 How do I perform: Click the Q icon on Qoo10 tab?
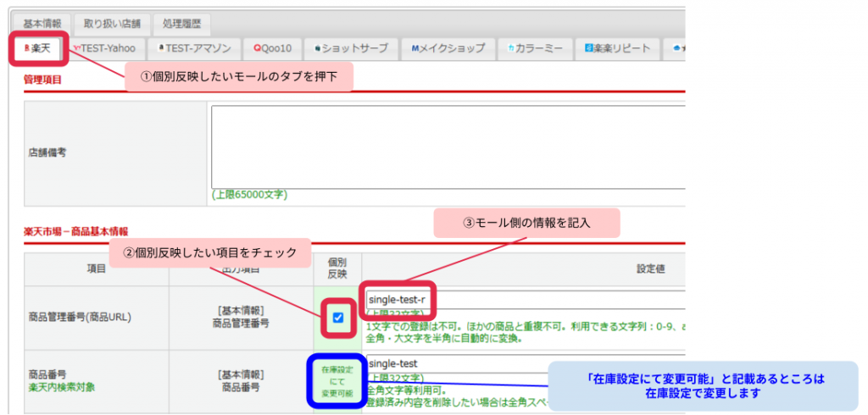coord(258,48)
